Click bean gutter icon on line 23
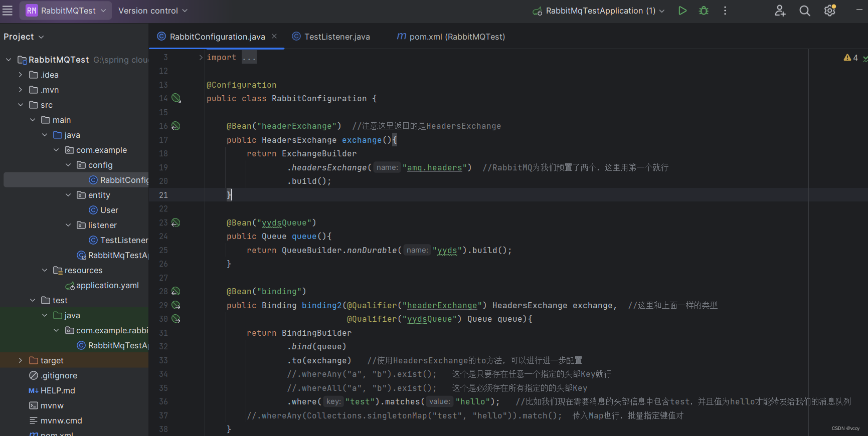868x436 pixels. pos(176,223)
